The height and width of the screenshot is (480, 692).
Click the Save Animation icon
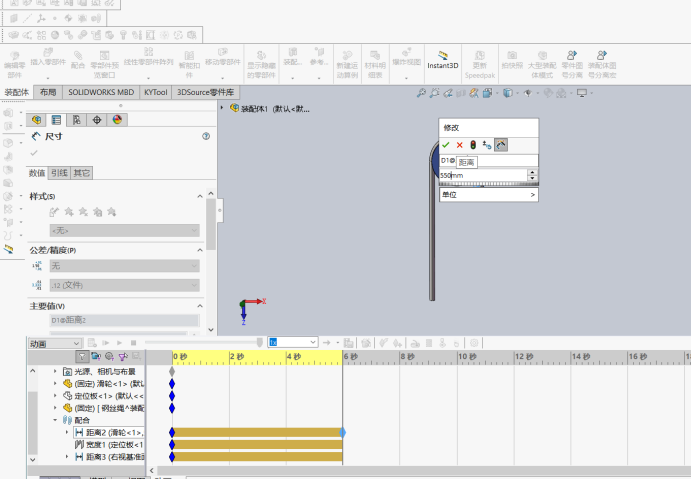coord(348,343)
